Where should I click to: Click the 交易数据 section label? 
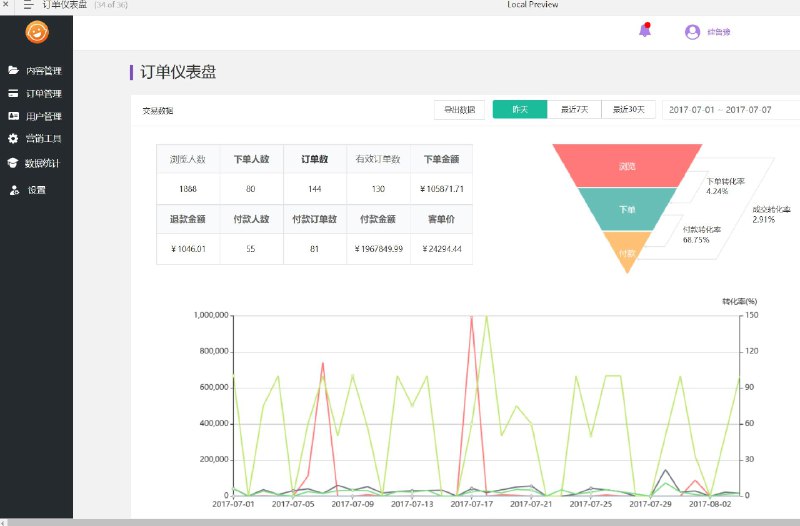tap(158, 111)
